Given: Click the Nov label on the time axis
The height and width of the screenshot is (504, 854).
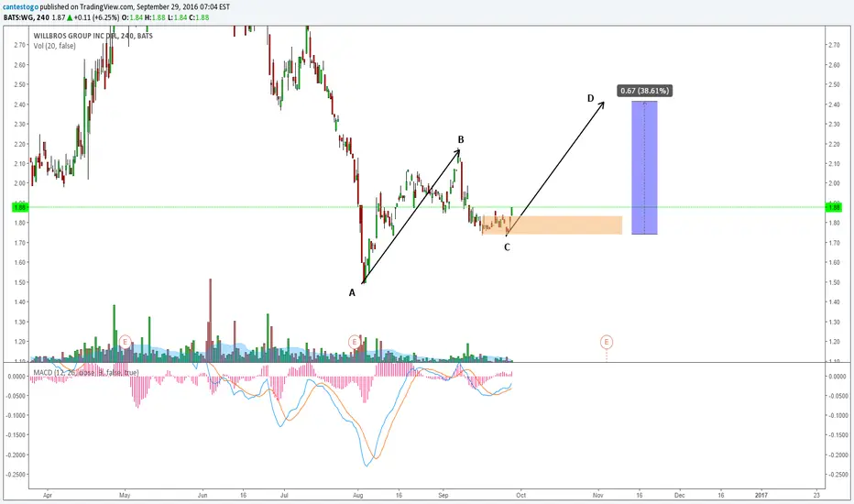Looking at the screenshot, I should 598,495.
